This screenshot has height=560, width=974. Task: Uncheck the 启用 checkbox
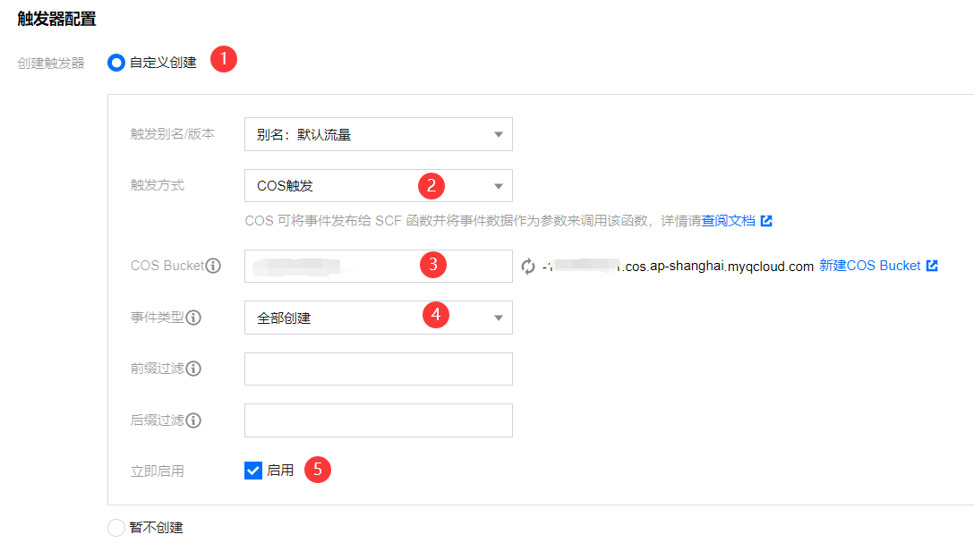252,471
